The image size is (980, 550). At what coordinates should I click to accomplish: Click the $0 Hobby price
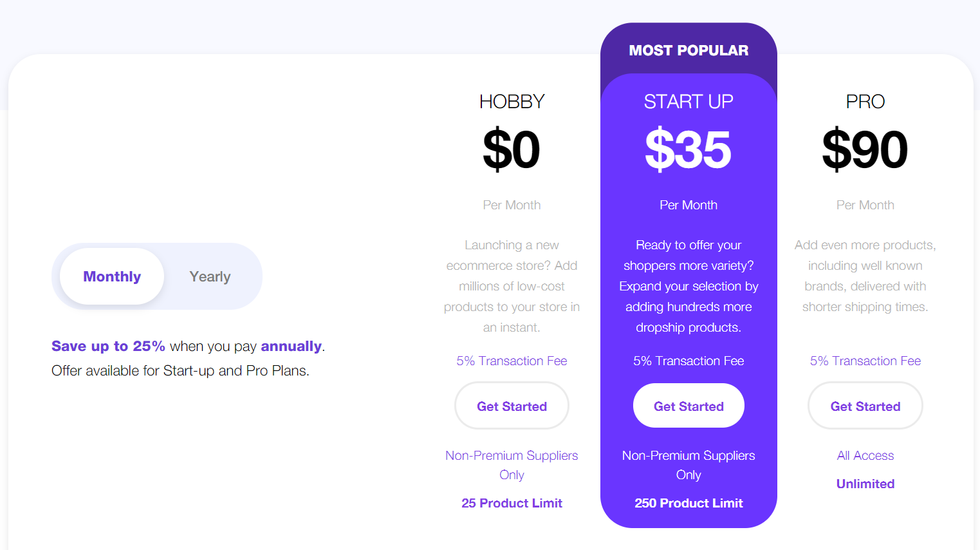(512, 149)
